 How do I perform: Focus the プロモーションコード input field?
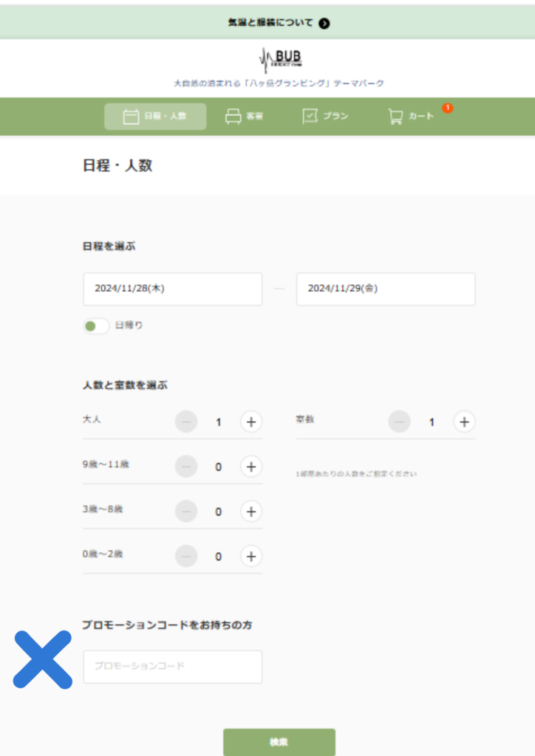click(172, 667)
